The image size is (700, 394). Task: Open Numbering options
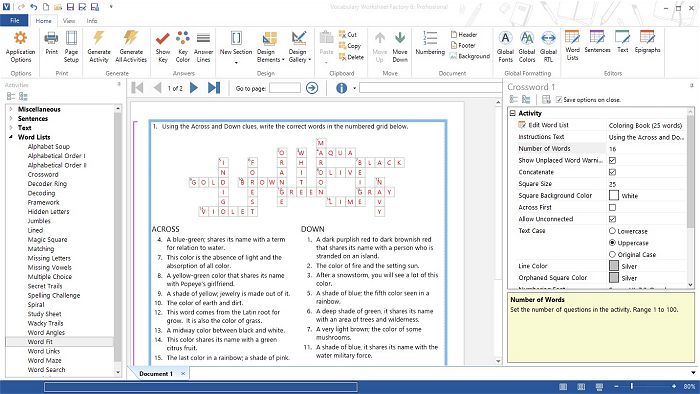tap(430, 43)
